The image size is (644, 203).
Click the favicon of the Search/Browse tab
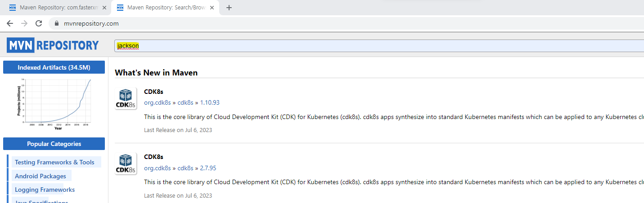[x=120, y=8]
